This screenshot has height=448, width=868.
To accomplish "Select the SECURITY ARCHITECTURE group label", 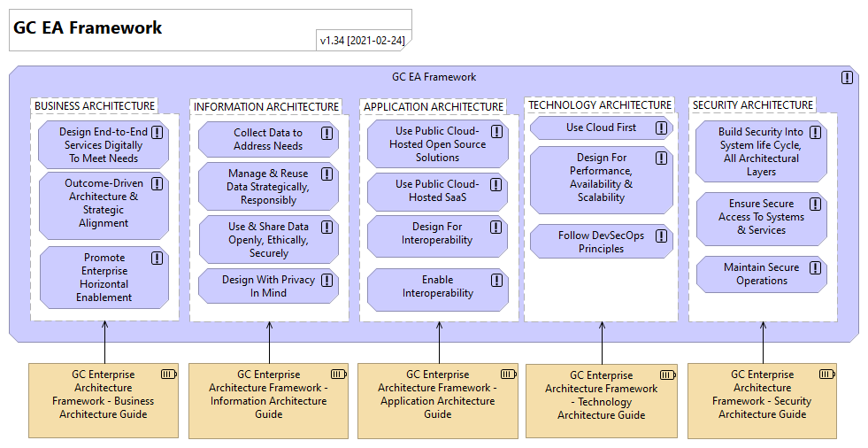I will tap(753, 105).
